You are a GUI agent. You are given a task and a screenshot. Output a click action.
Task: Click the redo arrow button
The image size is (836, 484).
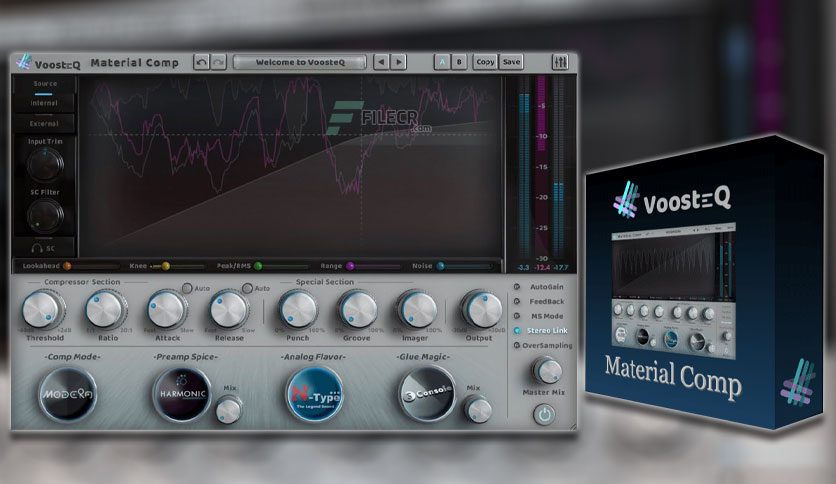(x=218, y=62)
